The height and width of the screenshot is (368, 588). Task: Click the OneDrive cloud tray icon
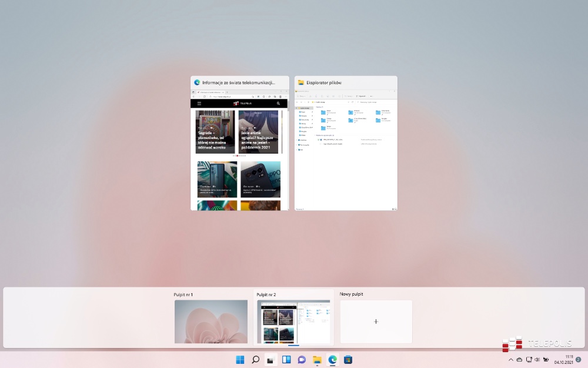[519, 360]
